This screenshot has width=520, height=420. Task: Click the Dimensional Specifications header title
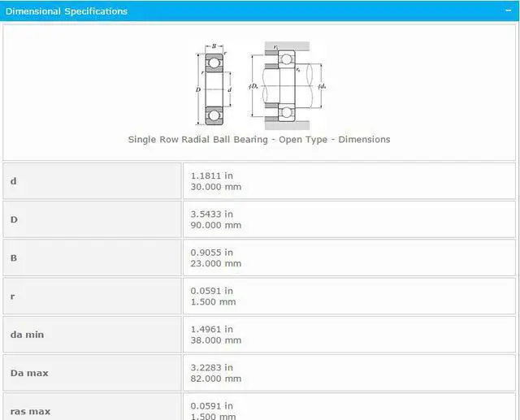[x=67, y=11]
